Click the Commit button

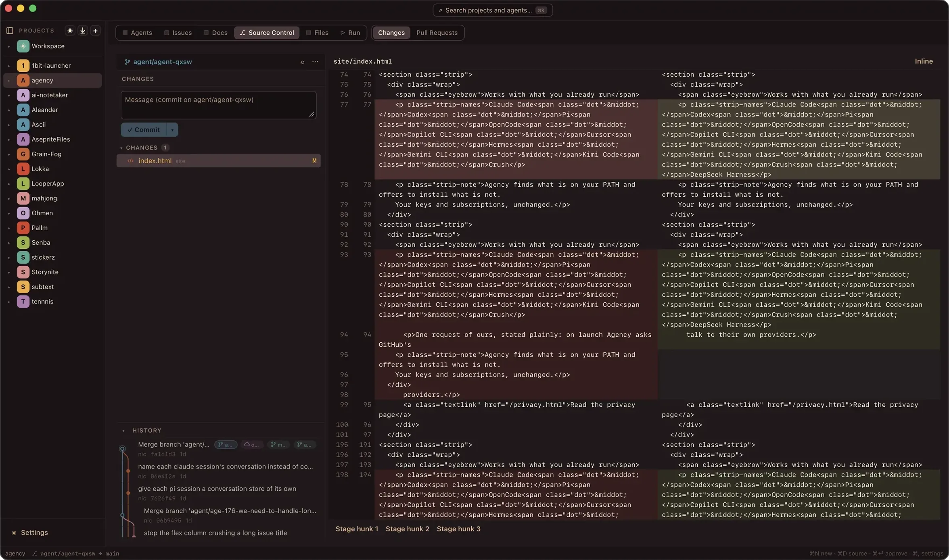144,130
